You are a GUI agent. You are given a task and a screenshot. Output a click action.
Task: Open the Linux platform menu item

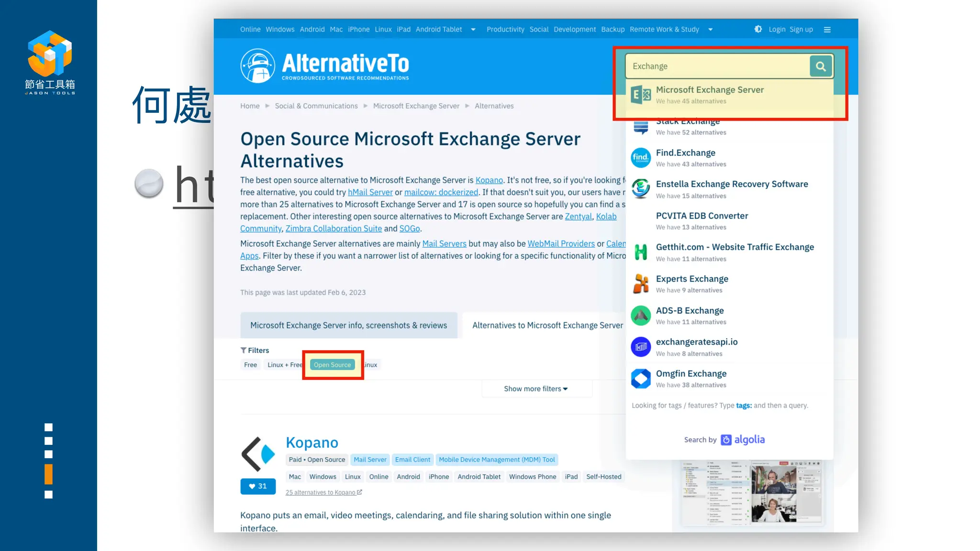tap(383, 30)
